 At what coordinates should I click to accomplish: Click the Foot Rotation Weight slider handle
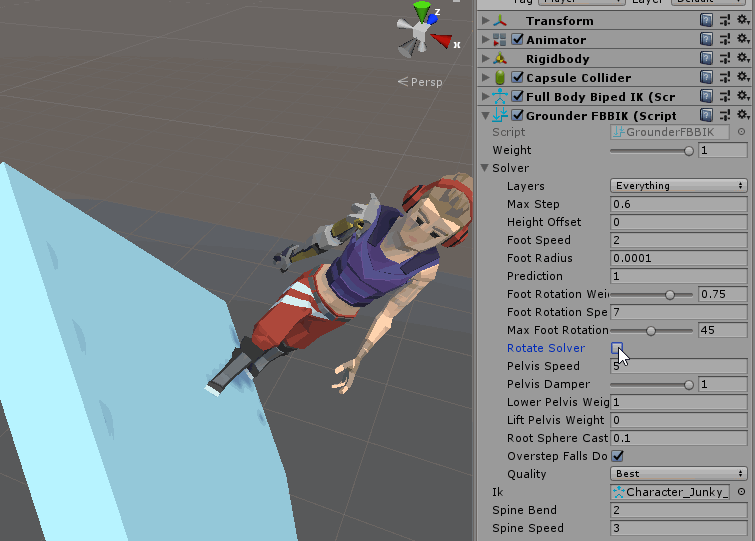click(670, 295)
